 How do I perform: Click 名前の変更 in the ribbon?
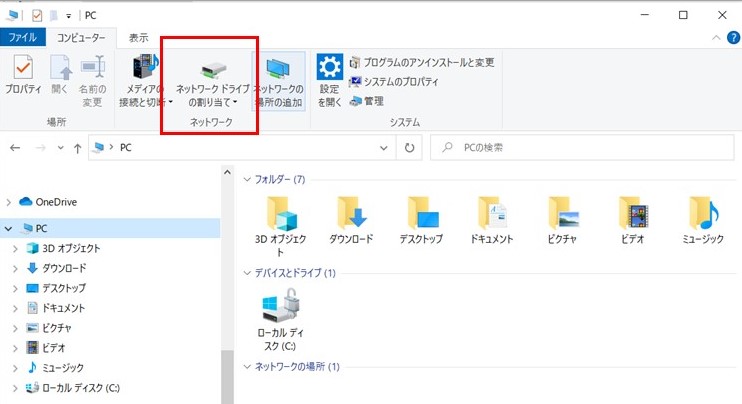click(x=92, y=80)
